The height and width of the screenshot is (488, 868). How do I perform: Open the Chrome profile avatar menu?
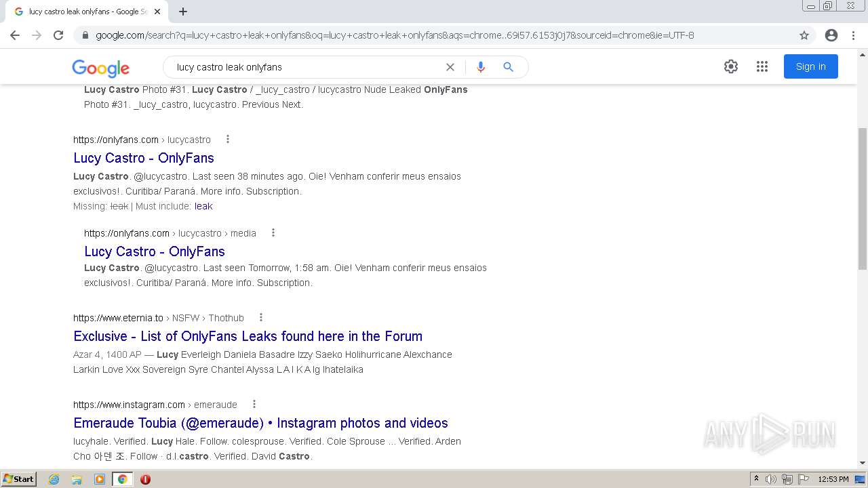click(x=831, y=35)
